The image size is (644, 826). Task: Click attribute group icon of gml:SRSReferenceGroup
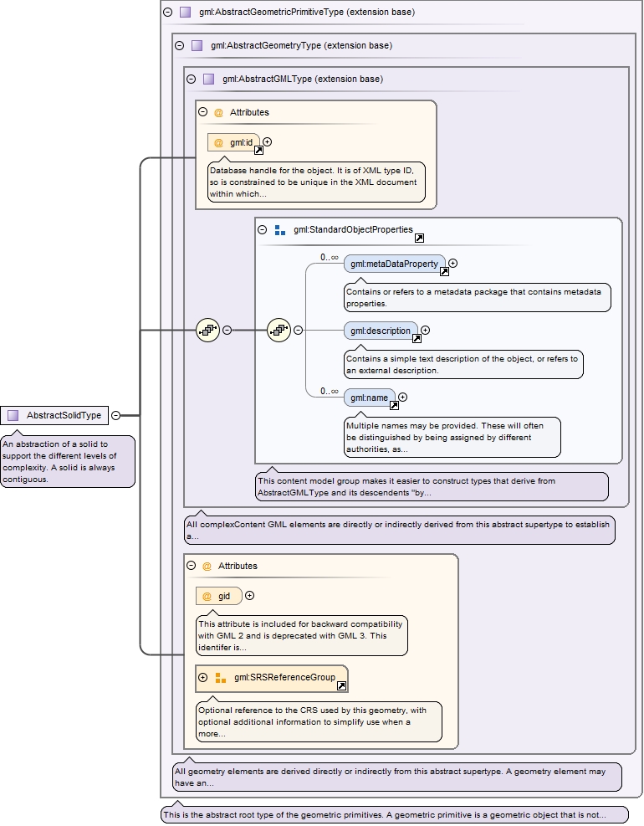coord(221,678)
